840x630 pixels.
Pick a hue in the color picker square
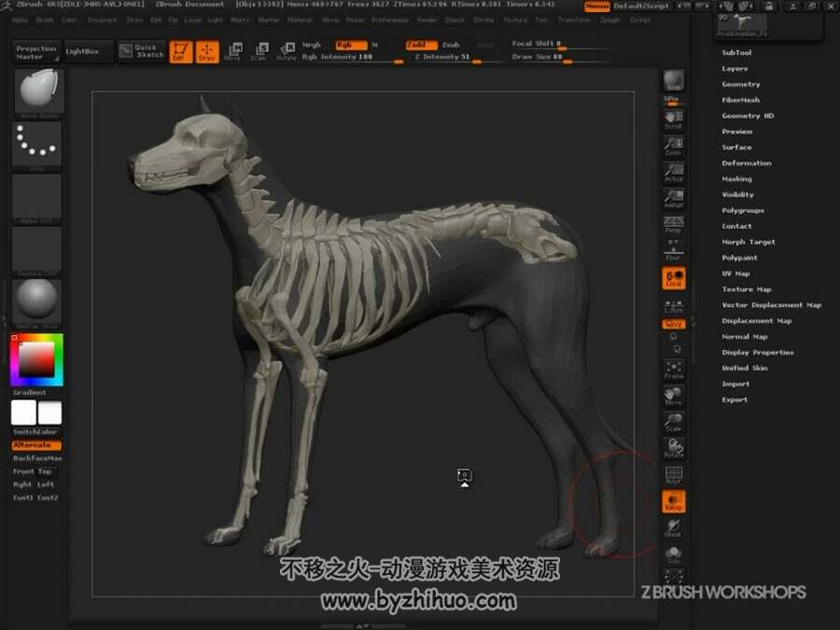36,359
